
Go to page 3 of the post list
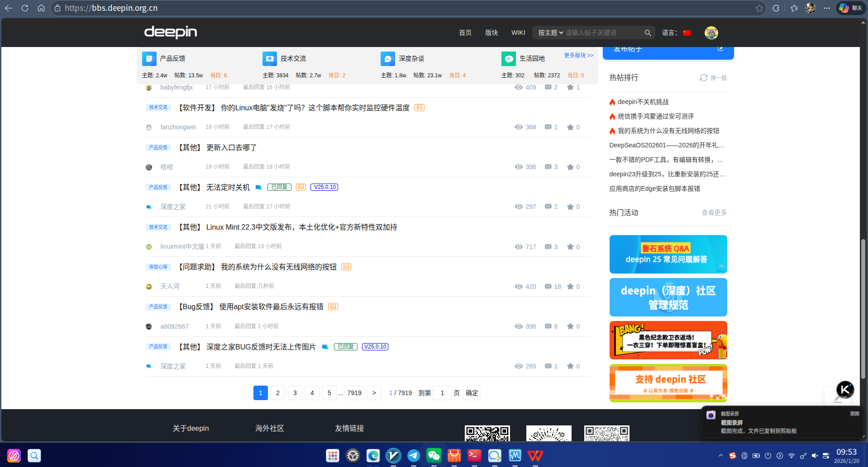(295, 393)
